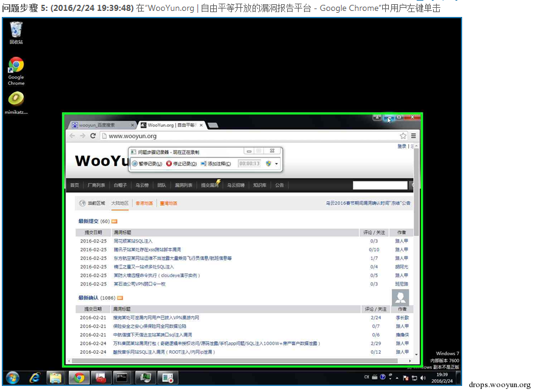Close the 问题步骤记录器 window
The width and height of the screenshot is (533, 392).
click(272, 151)
